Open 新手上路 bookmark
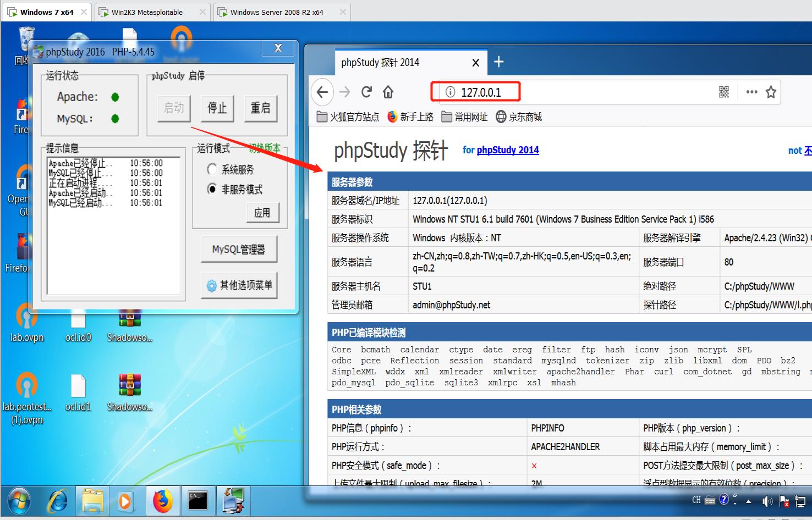This screenshot has width=812, height=520. (410, 117)
